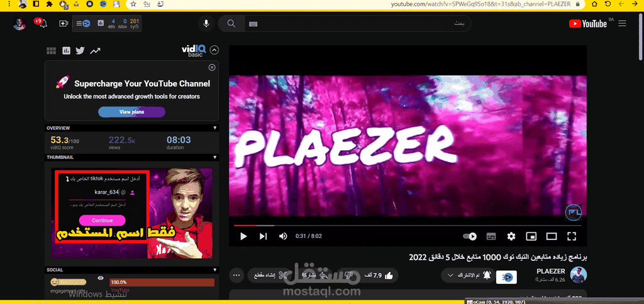Click the 08:03 duration value
644x304 pixels.
coord(179,140)
